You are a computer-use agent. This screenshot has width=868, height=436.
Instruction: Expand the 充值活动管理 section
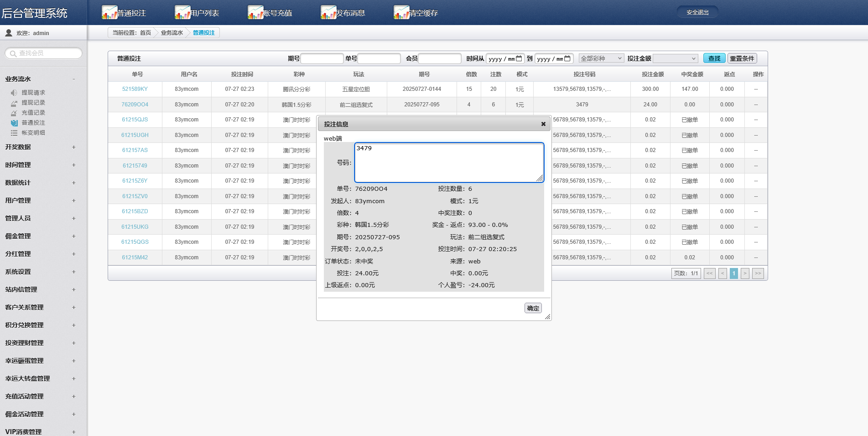point(73,396)
